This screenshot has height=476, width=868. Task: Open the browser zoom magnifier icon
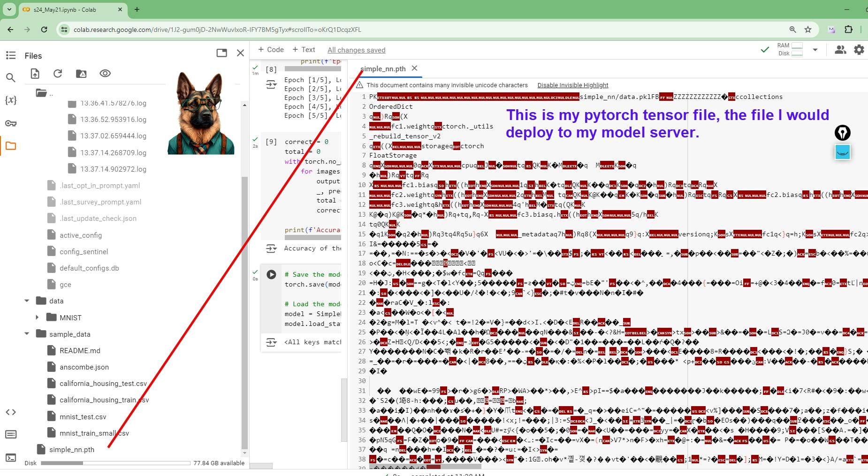click(792, 30)
